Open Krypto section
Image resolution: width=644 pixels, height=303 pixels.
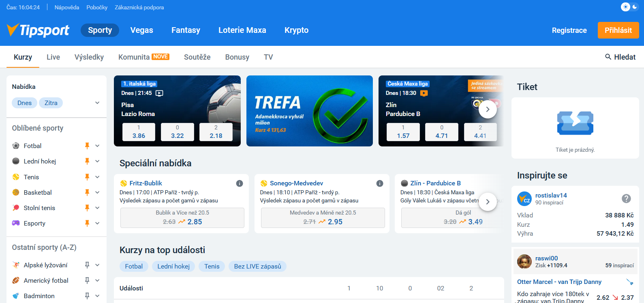296,30
